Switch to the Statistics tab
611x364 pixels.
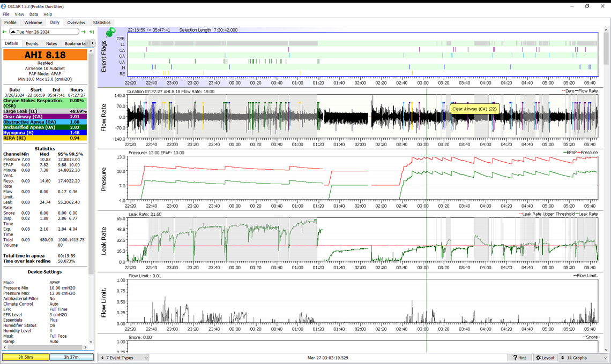102,22
